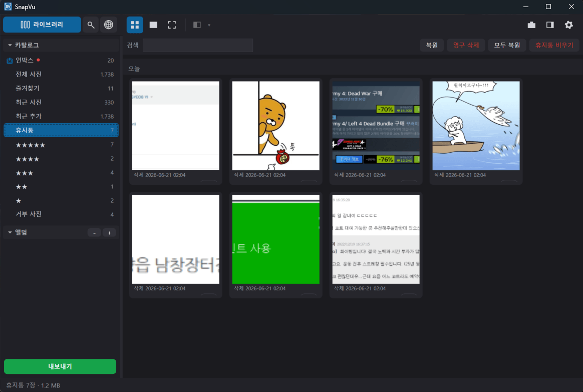Click the album minus button
The image size is (583, 392).
point(95,233)
